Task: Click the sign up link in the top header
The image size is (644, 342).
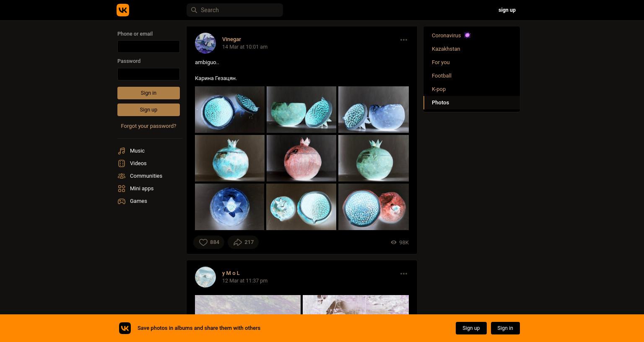Action: tap(507, 10)
